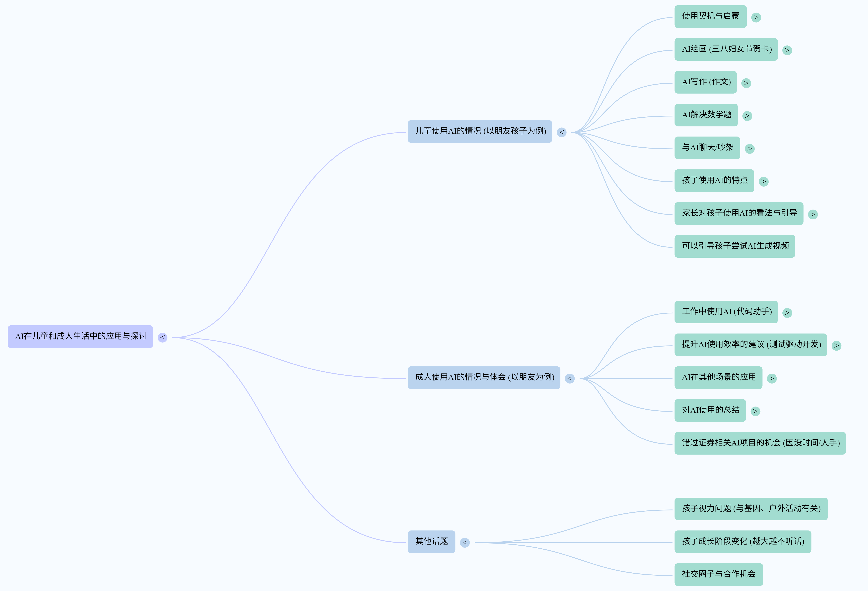
Task: Collapse the 儿童使用AI的情况 branch
Action: pyautogui.click(x=561, y=132)
